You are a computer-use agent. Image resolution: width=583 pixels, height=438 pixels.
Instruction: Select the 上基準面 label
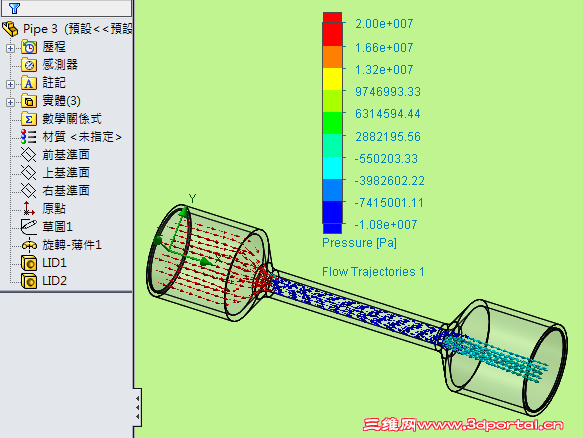pos(66,173)
